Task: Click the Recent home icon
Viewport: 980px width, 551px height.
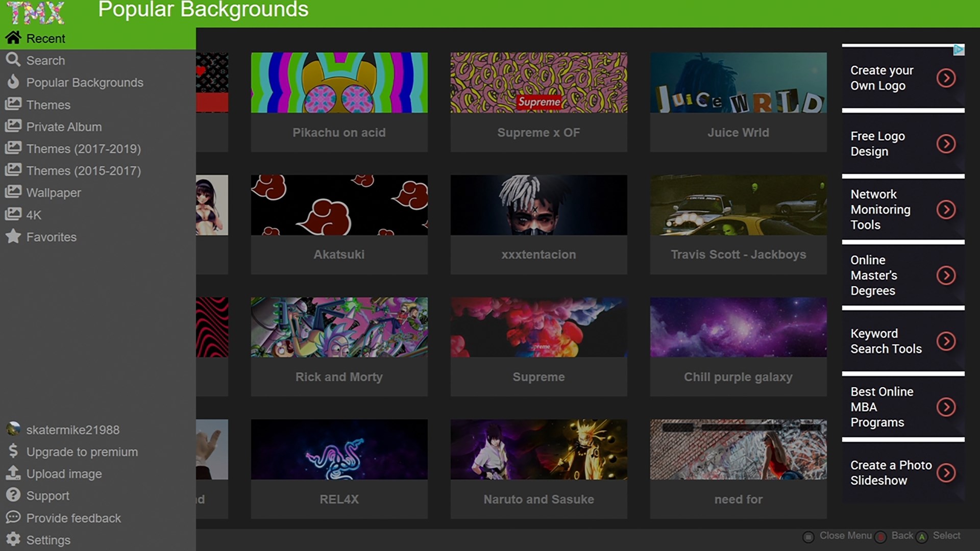Action: pyautogui.click(x=13, y=38)
